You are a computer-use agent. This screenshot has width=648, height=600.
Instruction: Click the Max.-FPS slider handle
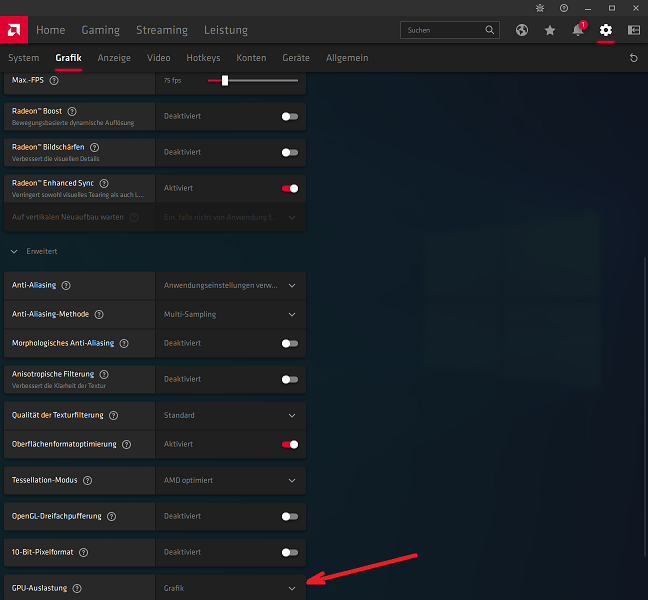[x=225, y=81]
